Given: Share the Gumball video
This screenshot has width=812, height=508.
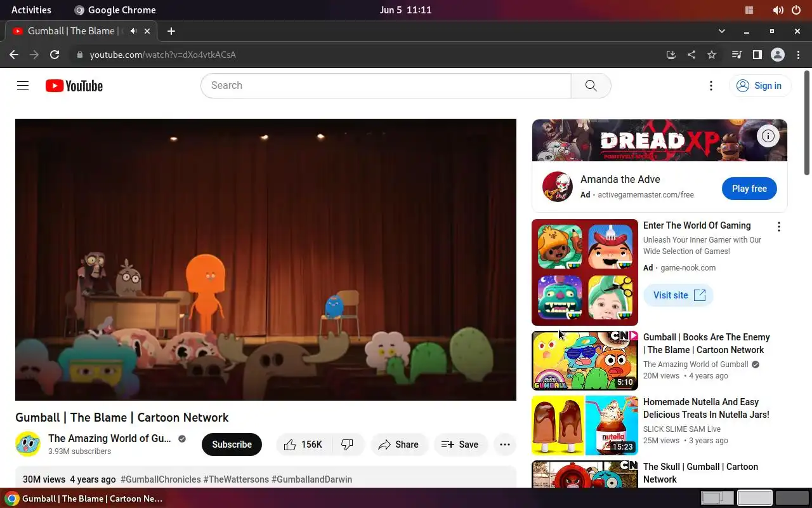Looking at the screenshot, I should (x=398, y=444).
